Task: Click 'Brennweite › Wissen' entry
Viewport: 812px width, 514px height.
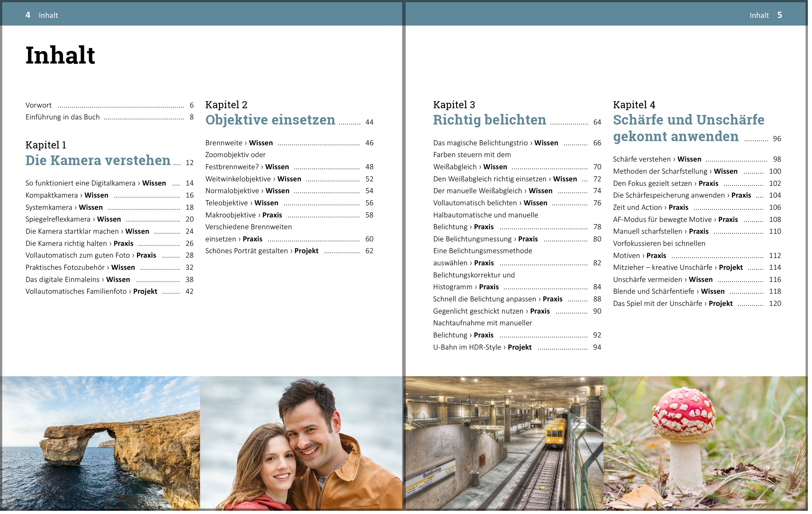Action: coord(289,143)
